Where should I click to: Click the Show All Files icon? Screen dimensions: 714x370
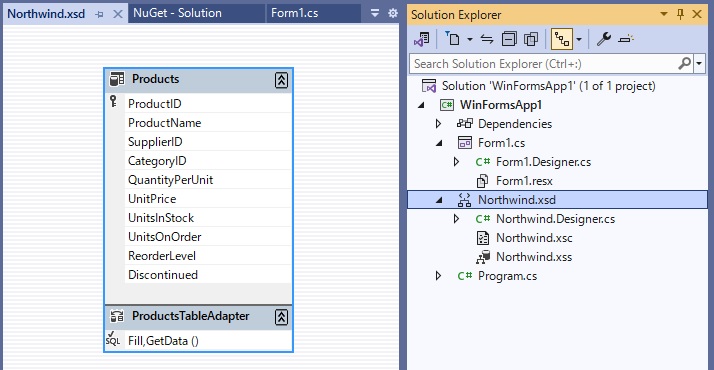[x=531, y=39]
